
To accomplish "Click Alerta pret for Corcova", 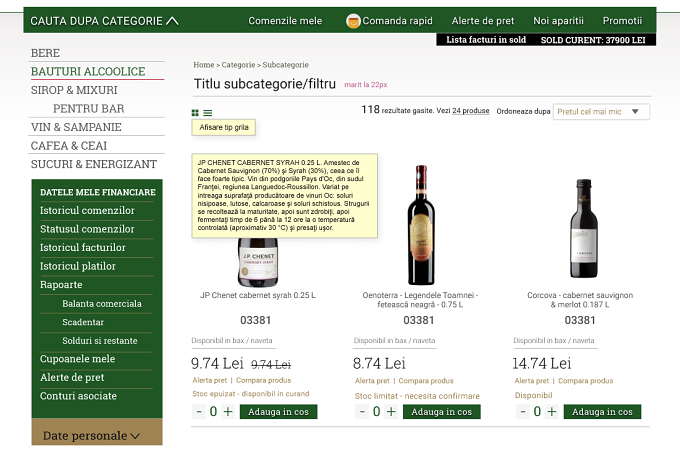I will pyautogui.click(x=532, y=381).
